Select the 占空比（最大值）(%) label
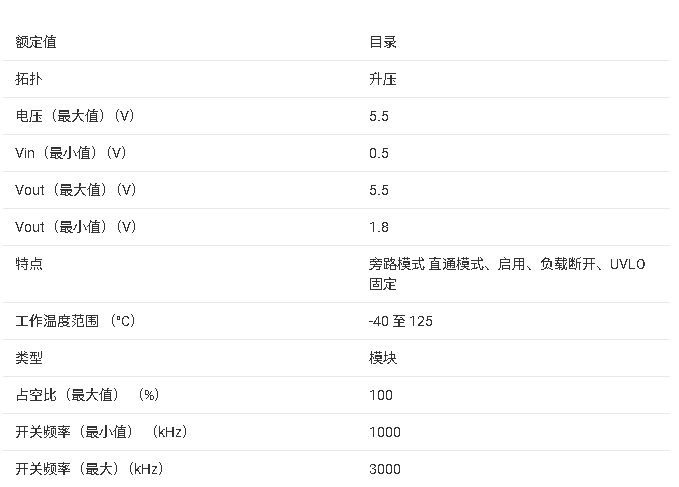 click(87, 395)
